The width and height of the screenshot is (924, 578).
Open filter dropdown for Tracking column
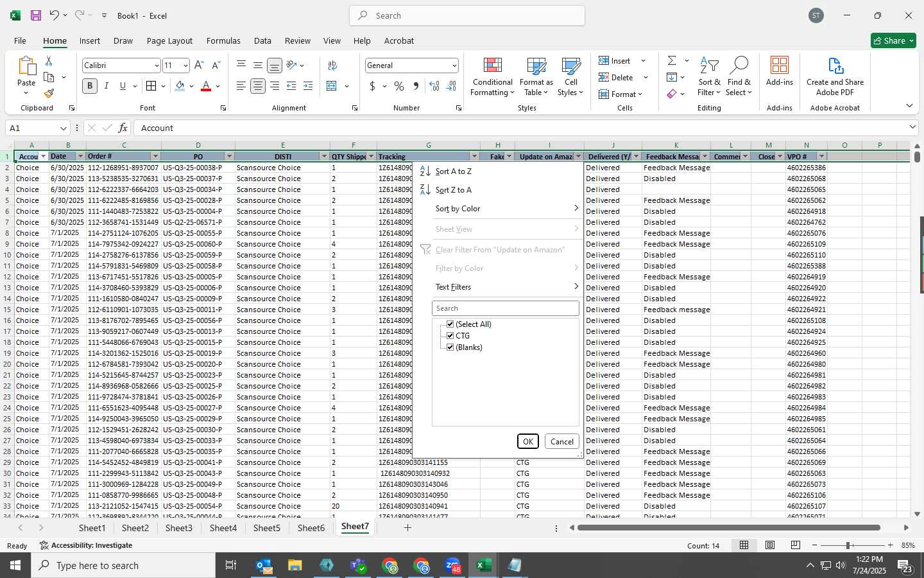474,157
